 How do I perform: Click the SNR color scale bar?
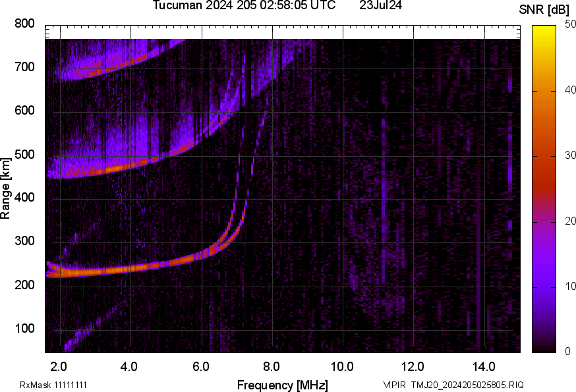pos(544,189)
